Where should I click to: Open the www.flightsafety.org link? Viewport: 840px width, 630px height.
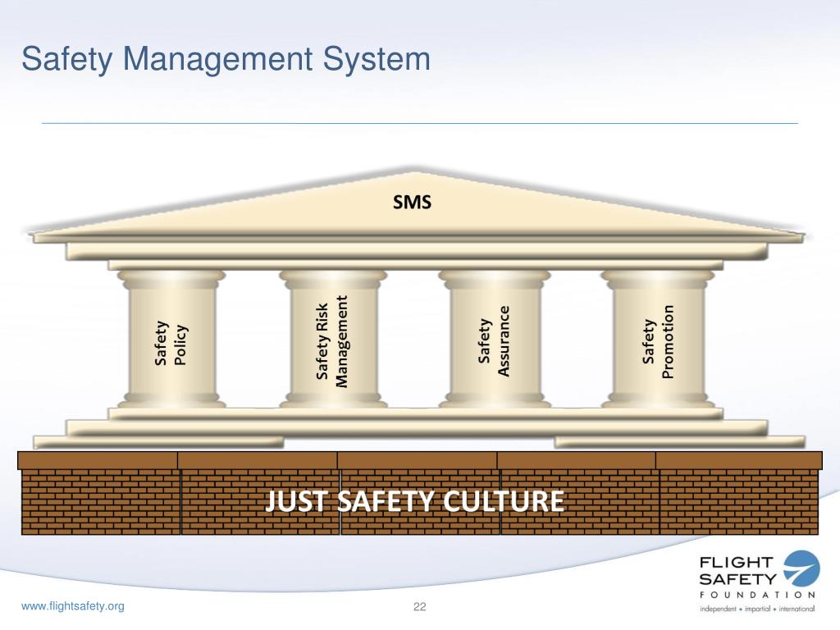(x=73, y=606)
